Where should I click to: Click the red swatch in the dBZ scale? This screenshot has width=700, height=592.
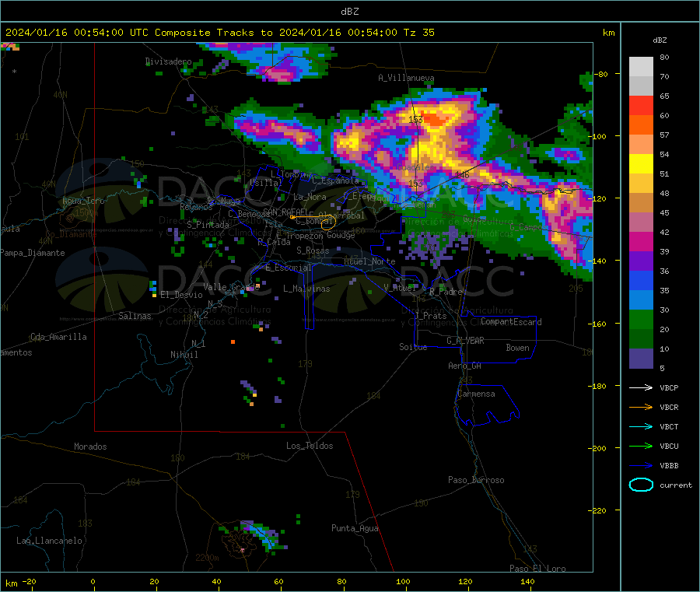click(x=641, y=105)
